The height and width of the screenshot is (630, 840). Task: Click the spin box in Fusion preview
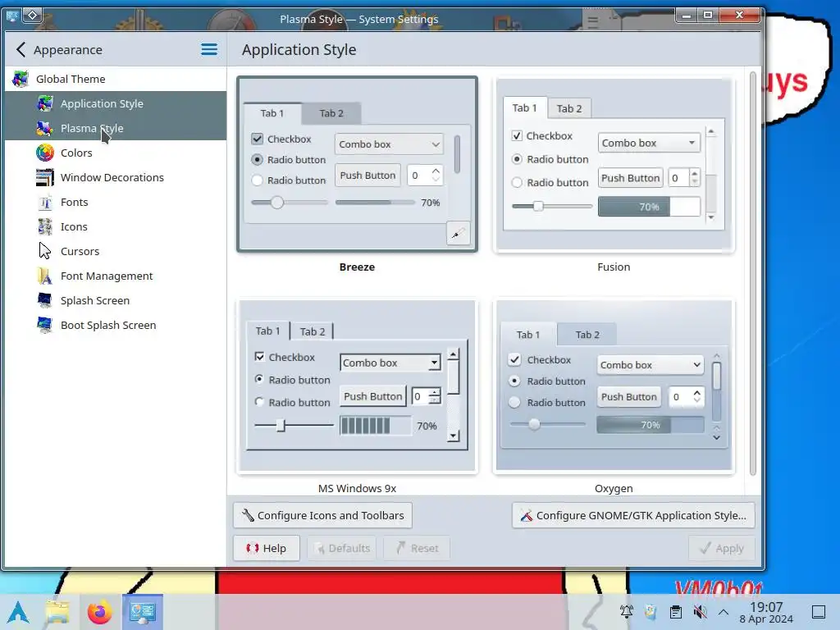(x=683, y=178)
